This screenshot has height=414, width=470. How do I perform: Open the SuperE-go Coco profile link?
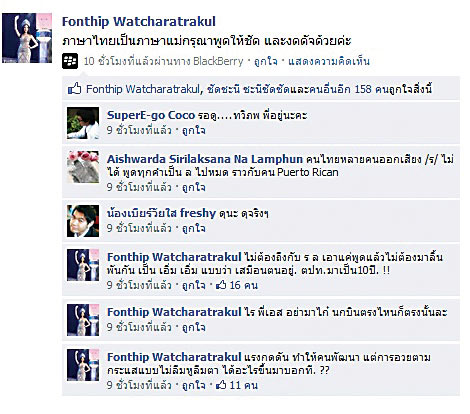click(x=151, y=115)
